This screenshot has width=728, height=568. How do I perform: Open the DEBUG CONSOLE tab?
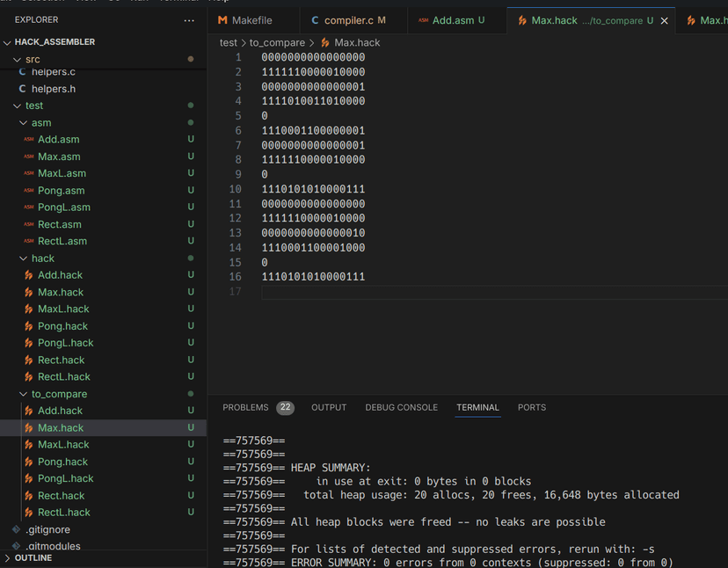click(401, 408)
